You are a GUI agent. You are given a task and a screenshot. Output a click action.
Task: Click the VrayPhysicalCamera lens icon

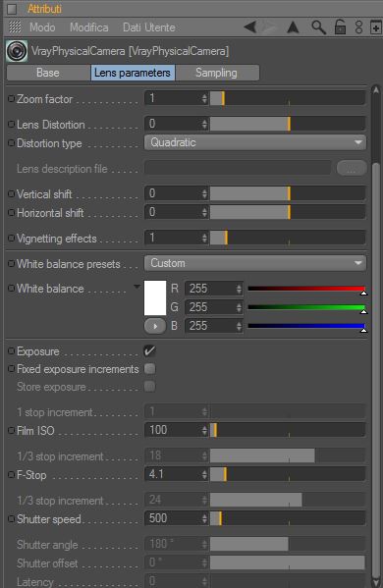pos(17,51)
